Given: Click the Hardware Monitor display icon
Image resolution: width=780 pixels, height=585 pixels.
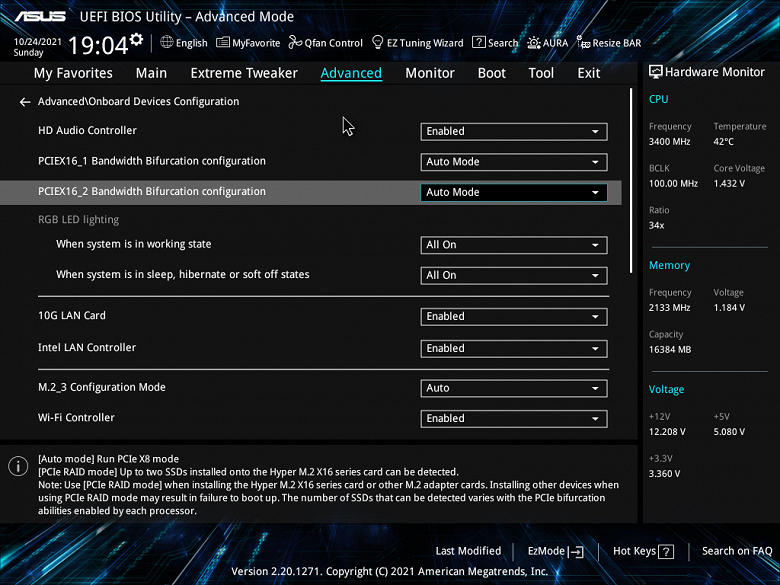Looking at the screenshot, I should pos(656,72).
